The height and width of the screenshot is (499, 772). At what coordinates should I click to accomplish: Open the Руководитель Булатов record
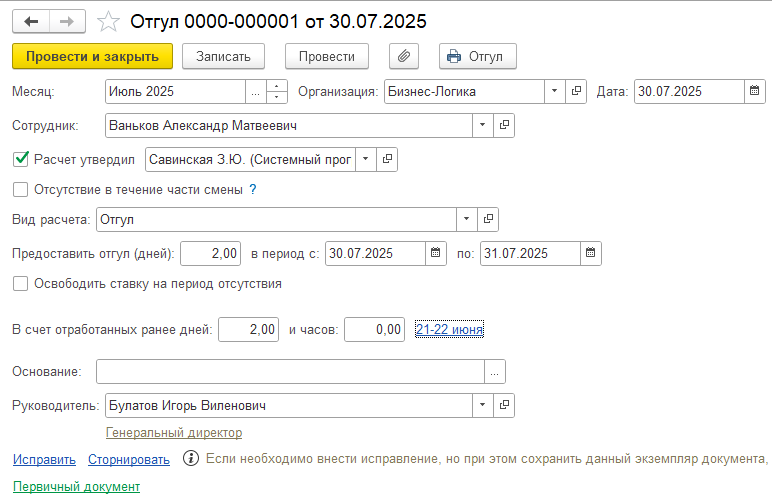click(x=504, y=405)
